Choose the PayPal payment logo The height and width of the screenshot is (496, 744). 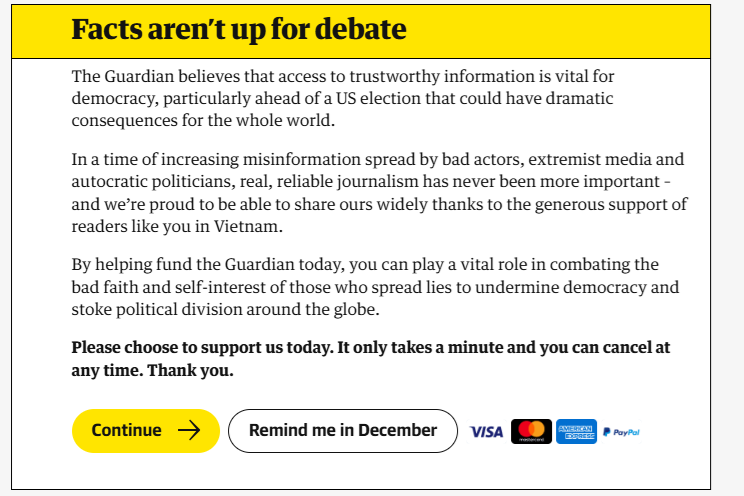[621, 432]
